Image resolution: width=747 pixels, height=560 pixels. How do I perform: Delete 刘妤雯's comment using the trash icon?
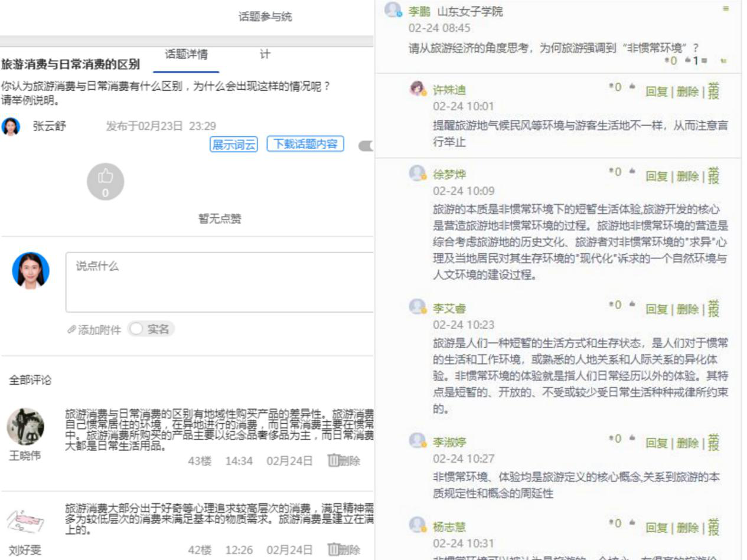[333, 550]
